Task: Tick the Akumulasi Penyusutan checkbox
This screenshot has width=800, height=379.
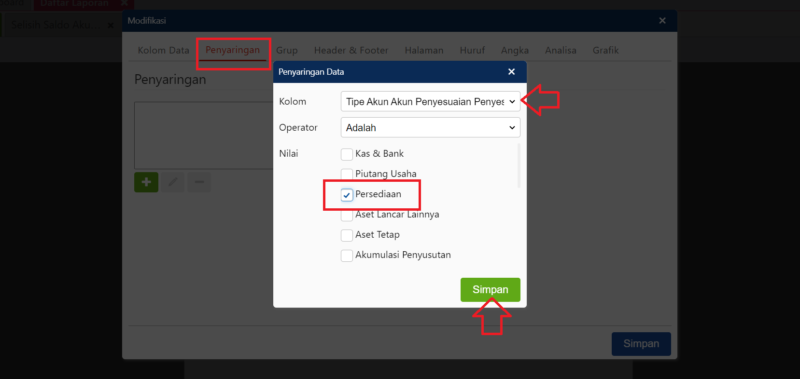Action: 347,256
